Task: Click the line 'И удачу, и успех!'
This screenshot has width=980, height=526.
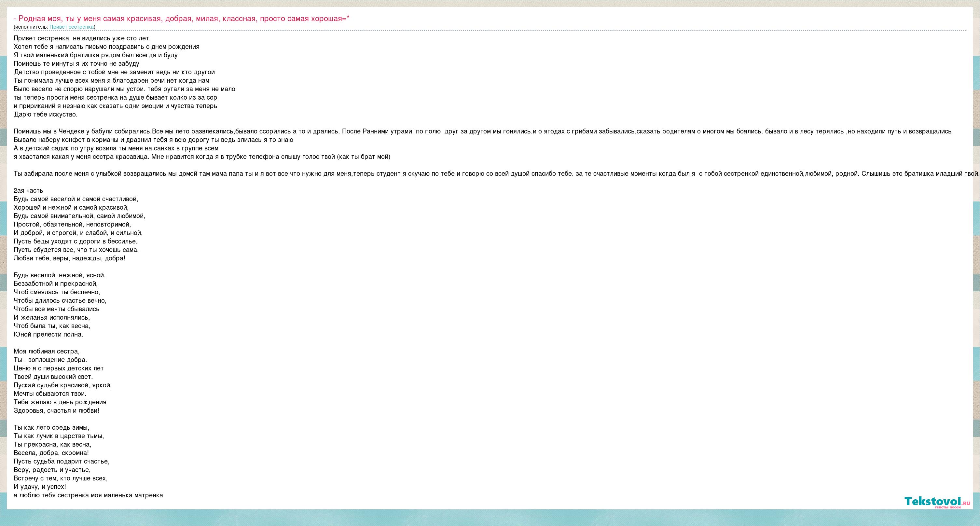Action: point(40,487)
